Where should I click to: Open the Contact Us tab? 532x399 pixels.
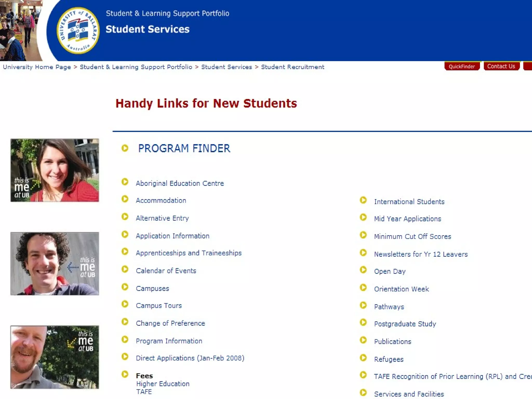tap(501, 66)
